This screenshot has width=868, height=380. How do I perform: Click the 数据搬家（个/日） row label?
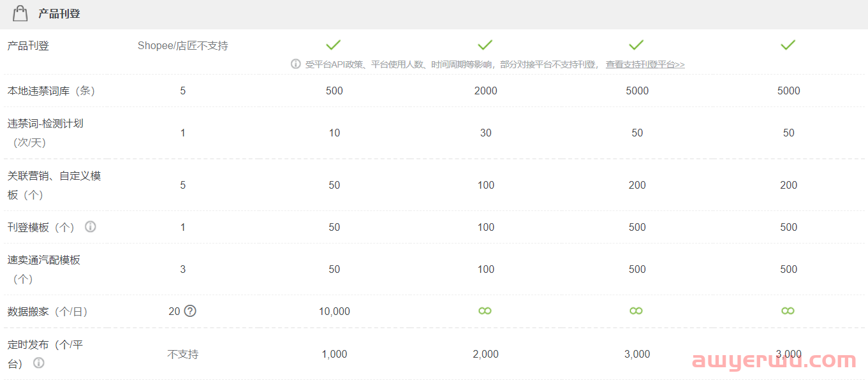click(48, 311)
